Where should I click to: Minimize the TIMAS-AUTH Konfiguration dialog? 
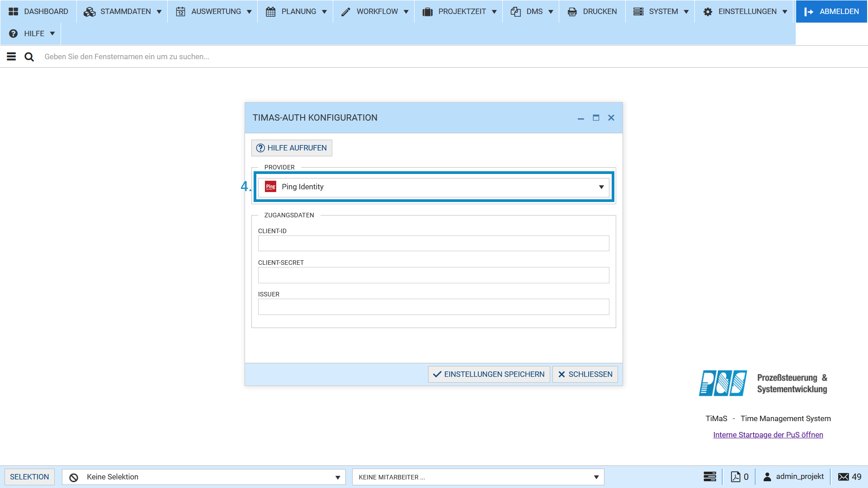[x=581, y=118]
